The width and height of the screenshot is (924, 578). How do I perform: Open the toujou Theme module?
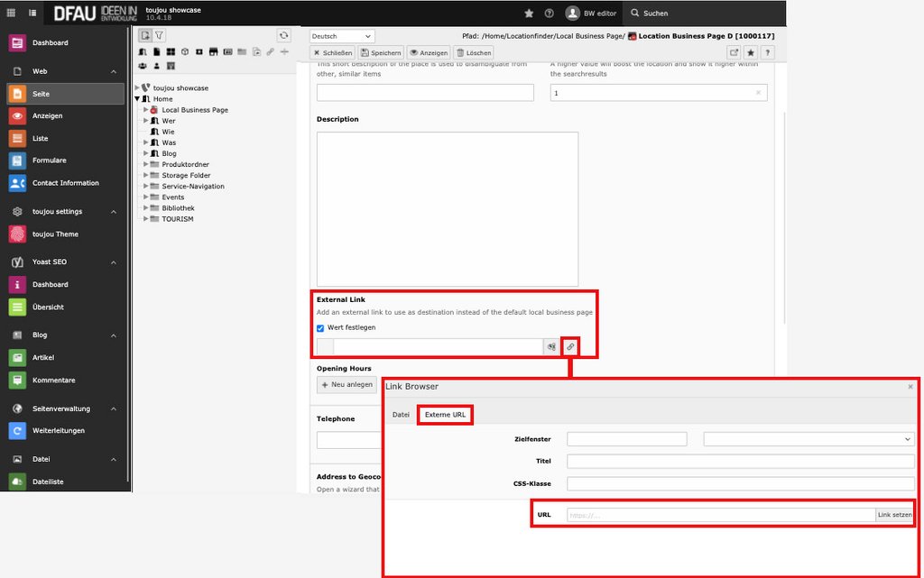[x=55, y=234]
